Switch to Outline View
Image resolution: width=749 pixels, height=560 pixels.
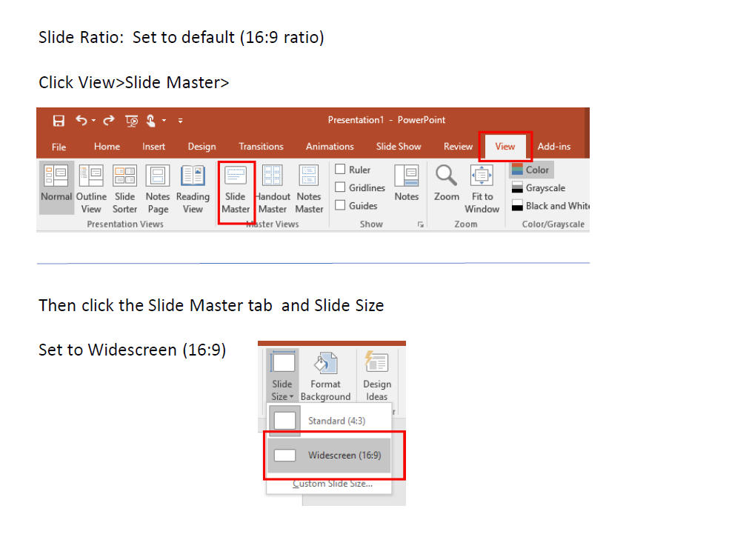click(91, 189)
